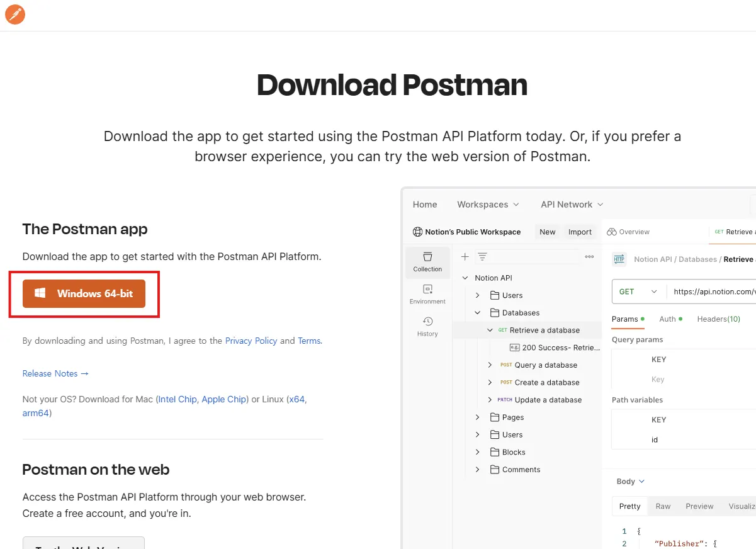Open the Privacy Policy link
This screenshot has width=756, height=549.
251,341
